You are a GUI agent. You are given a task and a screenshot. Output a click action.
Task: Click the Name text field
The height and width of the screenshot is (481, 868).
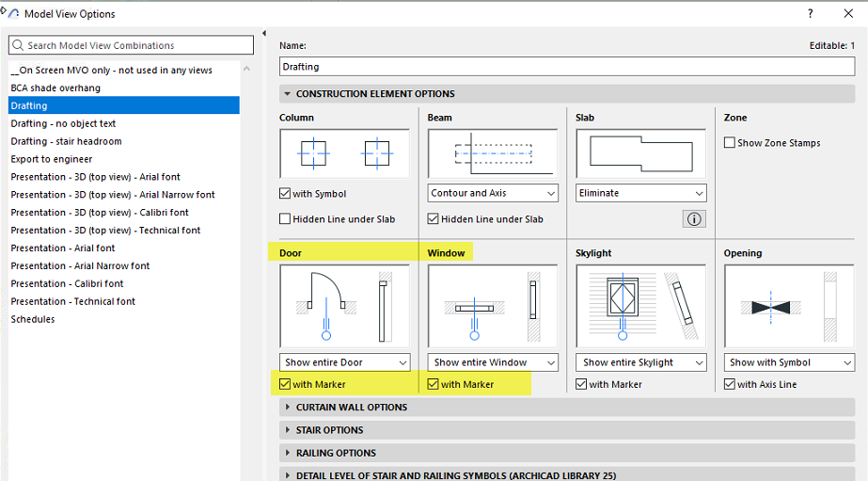tap(567, 67)
